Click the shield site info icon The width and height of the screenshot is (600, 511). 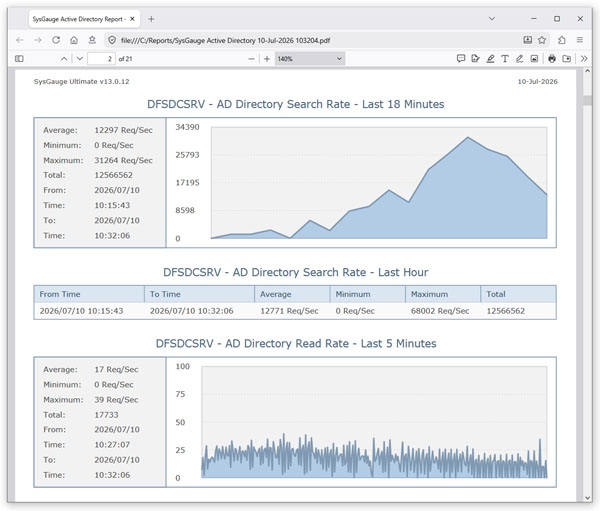click(x=112, y=40)
